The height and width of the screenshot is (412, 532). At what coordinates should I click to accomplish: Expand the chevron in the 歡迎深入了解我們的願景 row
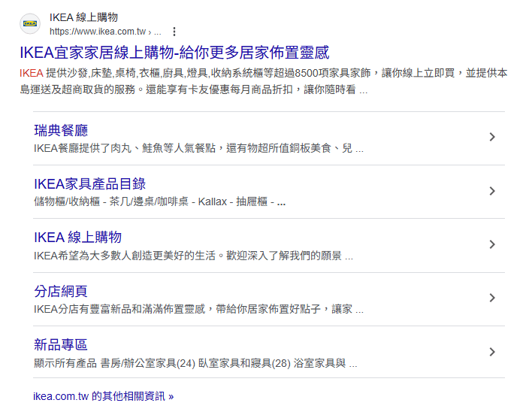tap(492, 244)
